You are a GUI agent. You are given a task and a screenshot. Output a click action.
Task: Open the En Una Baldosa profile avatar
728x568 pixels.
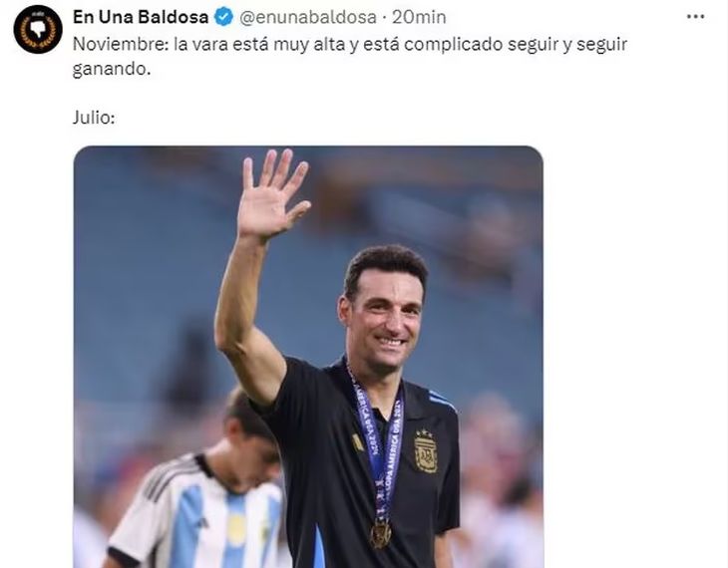[x=38, y=29]
